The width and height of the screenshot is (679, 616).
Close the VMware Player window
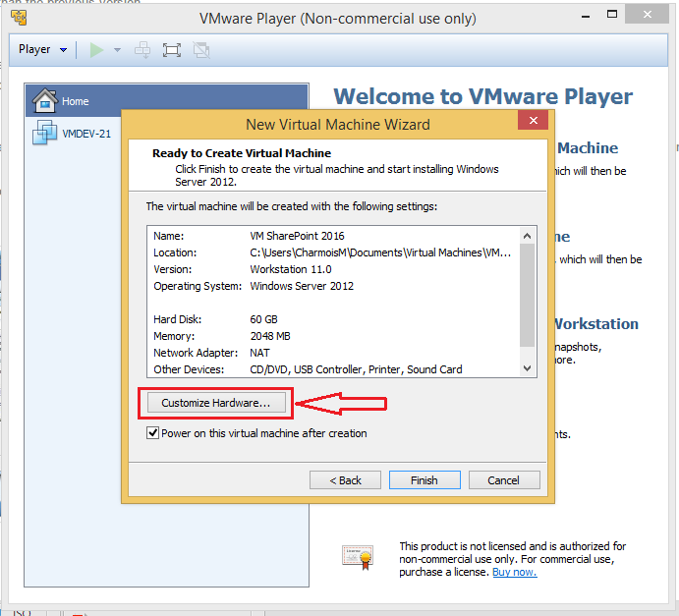(x=647, y=15)
